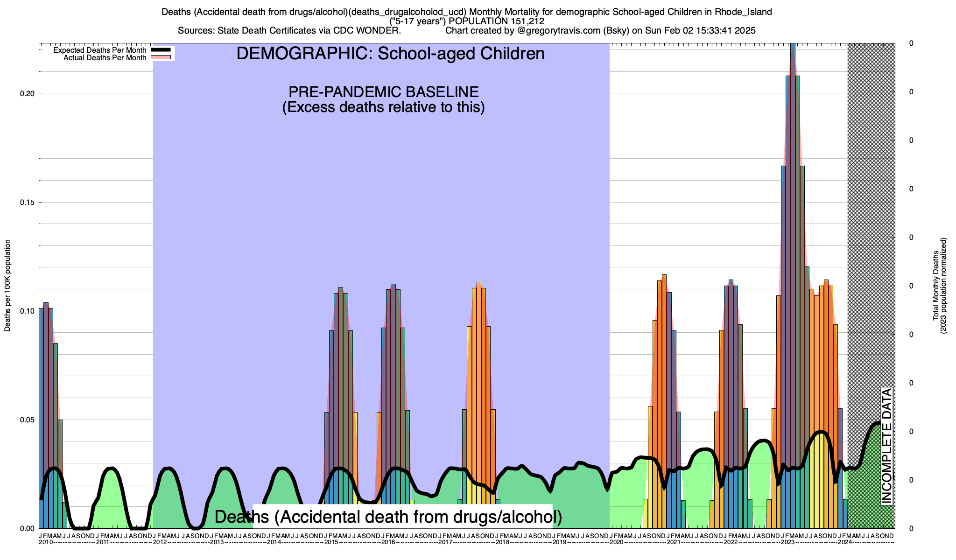Image resolution: width=956 pixels, height=560 pixels.
Task: Click the 'Total Monthly Deaths' right axis title
Action: [935, 286]
